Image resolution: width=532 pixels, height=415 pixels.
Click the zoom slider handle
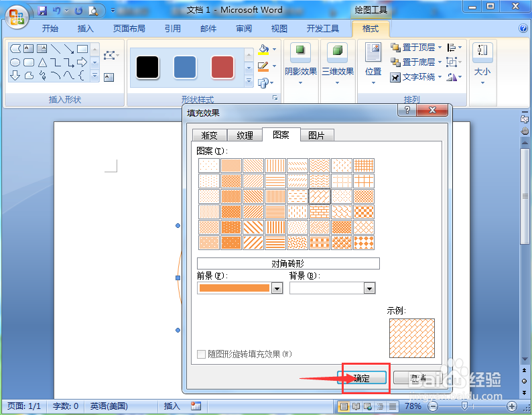tap(464, 406)
